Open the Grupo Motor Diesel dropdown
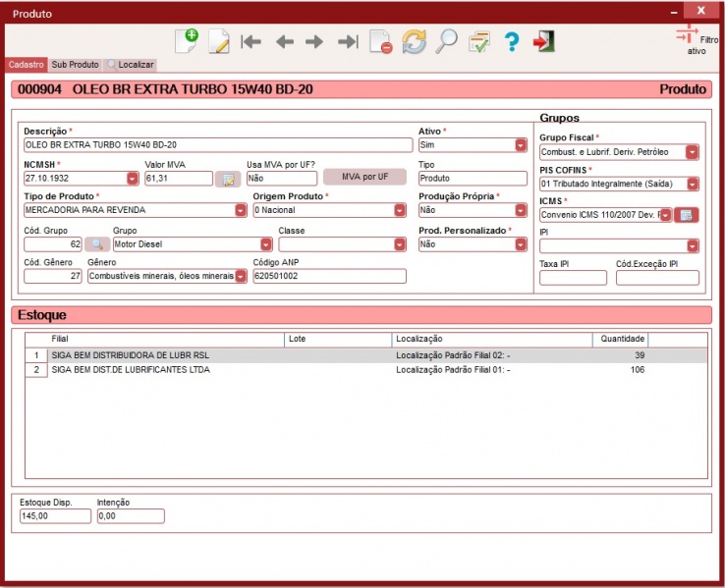The height and width of the screenshot is (588, 725). point(266,244)
